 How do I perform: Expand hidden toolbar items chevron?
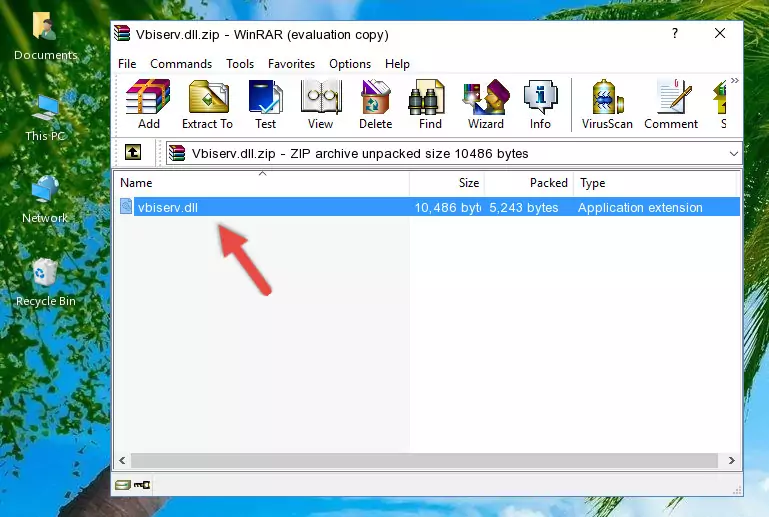coord(734,80)
